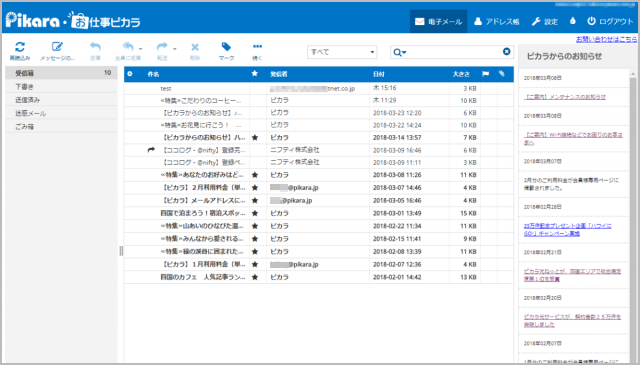Click the Mark (マーク) tag icon
This screenshot has height=365, width=640.
click(226, 47)
